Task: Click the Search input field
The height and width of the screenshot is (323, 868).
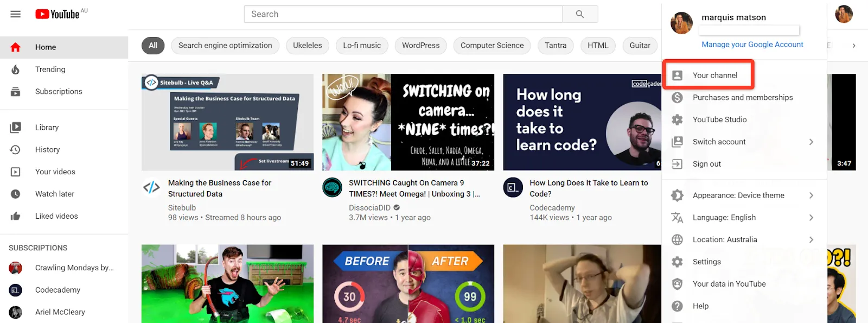Action: point(403,14)
